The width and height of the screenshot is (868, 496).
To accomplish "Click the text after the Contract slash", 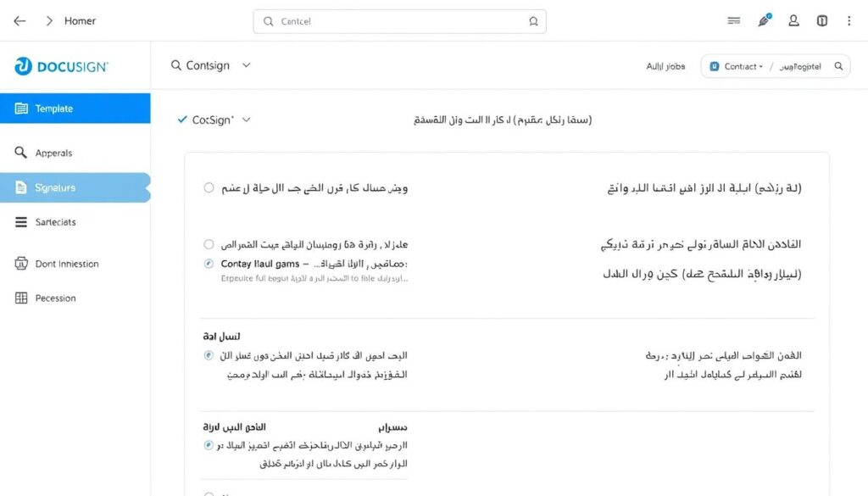I will (800, 66).
